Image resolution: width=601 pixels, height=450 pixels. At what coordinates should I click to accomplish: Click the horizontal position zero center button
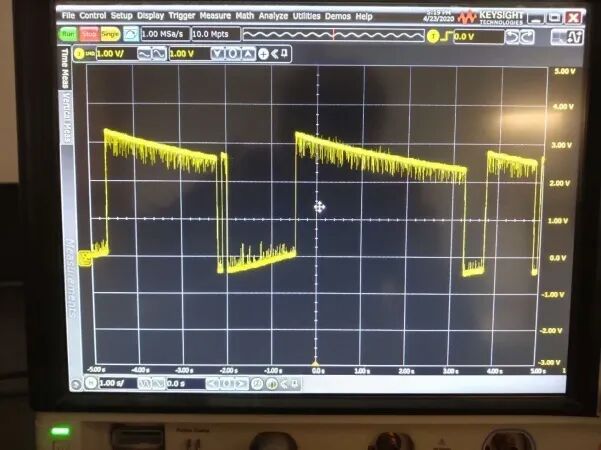(227, 383)
